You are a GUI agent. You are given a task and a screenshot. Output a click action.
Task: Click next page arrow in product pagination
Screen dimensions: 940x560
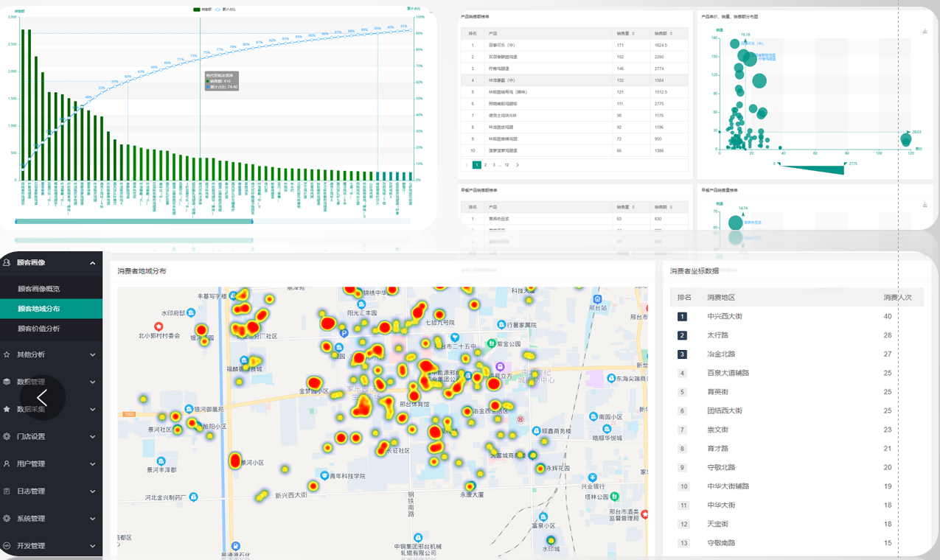click(x=518, y=165)
